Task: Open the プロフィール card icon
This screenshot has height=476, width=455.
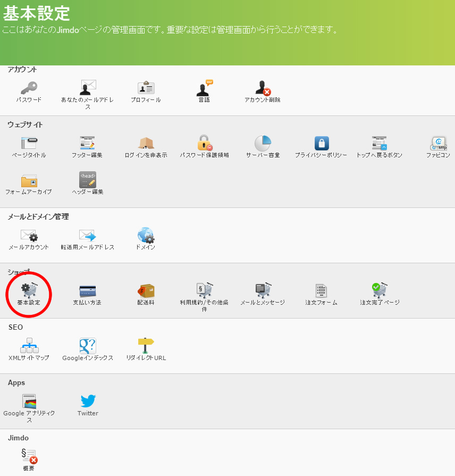Action: click(146, 88)
